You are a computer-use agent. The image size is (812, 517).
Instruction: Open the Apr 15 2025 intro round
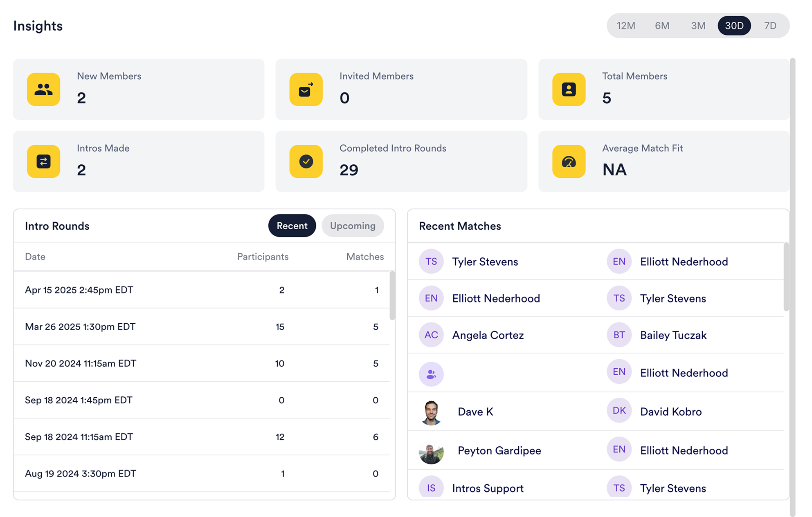point(79,290)
